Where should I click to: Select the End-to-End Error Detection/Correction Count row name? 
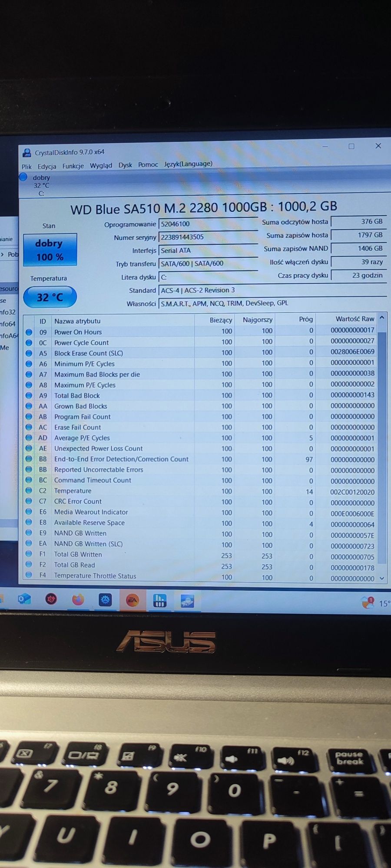pyautogui.click(x=121, y=459)
